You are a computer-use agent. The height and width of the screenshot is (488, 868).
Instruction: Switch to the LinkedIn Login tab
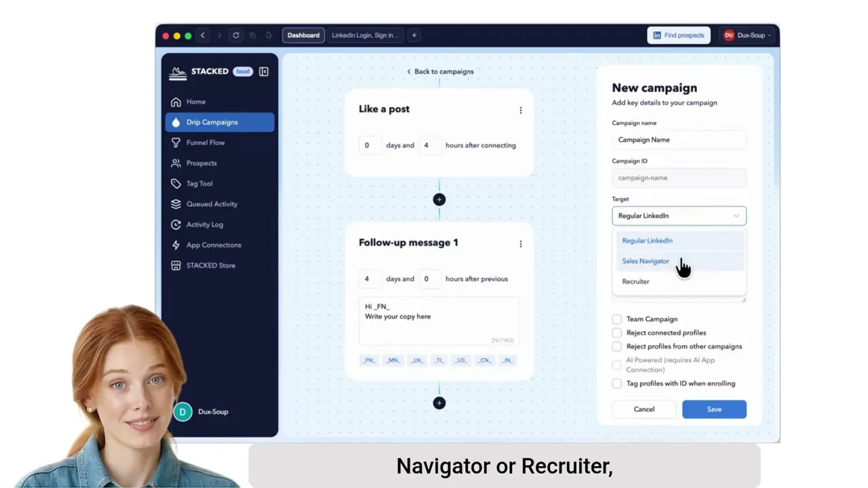(x=365, y=35)
